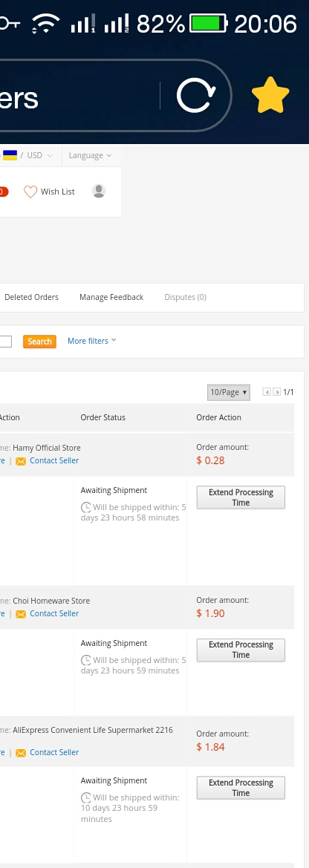
Task: Click envelope icon for Choi Homeware Store
Action: tap(21, 614)
